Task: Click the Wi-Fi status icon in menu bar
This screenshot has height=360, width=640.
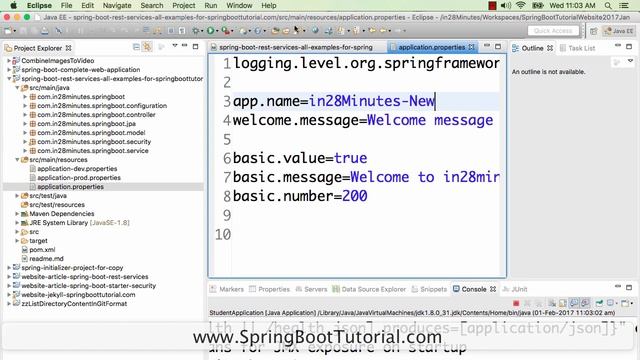Action: [x=520, y=6]
